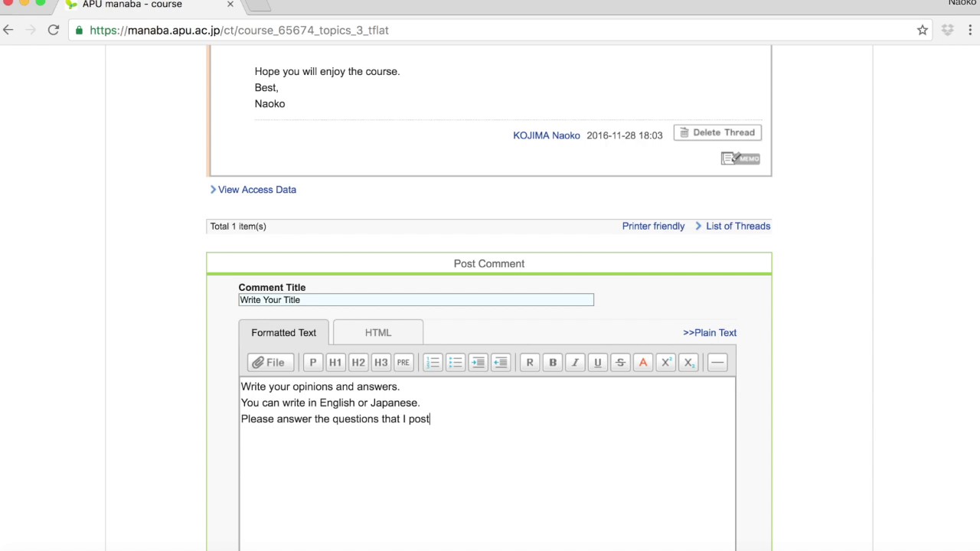Screen dimensions: 980x551
Task: Apply Heading 2 style with H2
Action: coord(358,363)
